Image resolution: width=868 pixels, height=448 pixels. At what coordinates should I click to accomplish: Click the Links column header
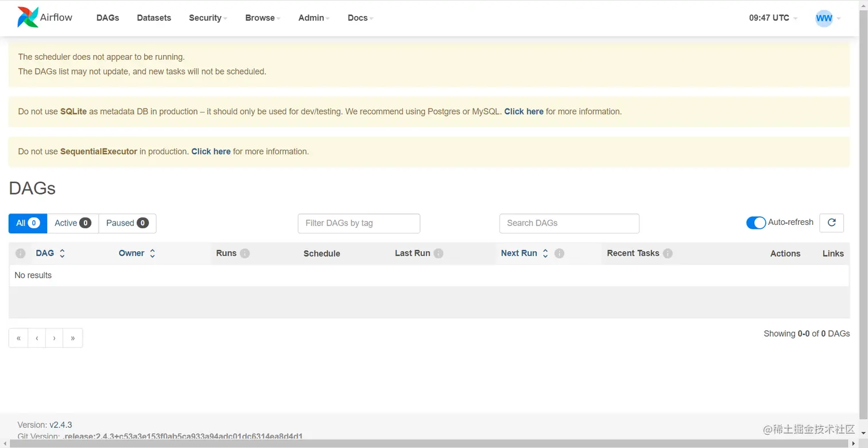point(833,254)
